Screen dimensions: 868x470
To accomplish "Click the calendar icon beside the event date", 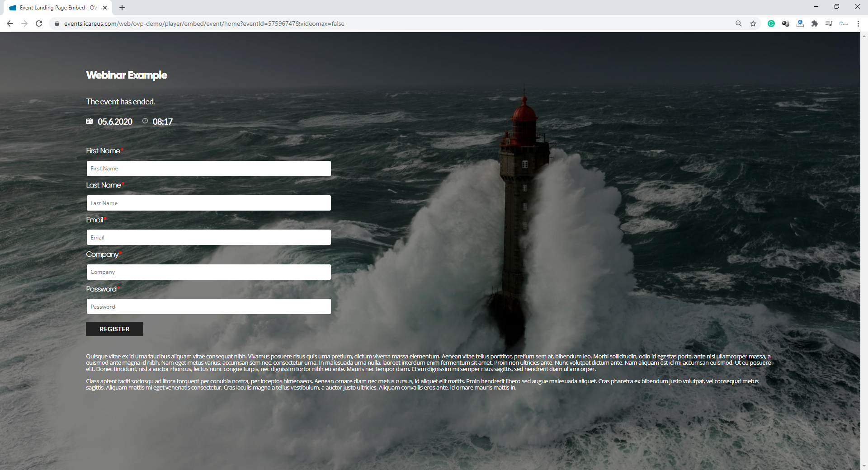I will coord(90,121).
